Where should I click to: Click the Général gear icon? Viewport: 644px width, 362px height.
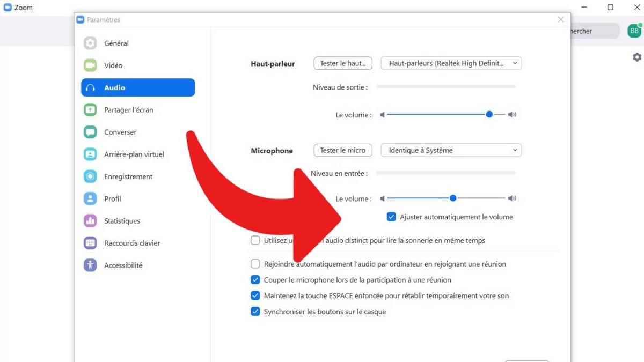coord(90,43)
